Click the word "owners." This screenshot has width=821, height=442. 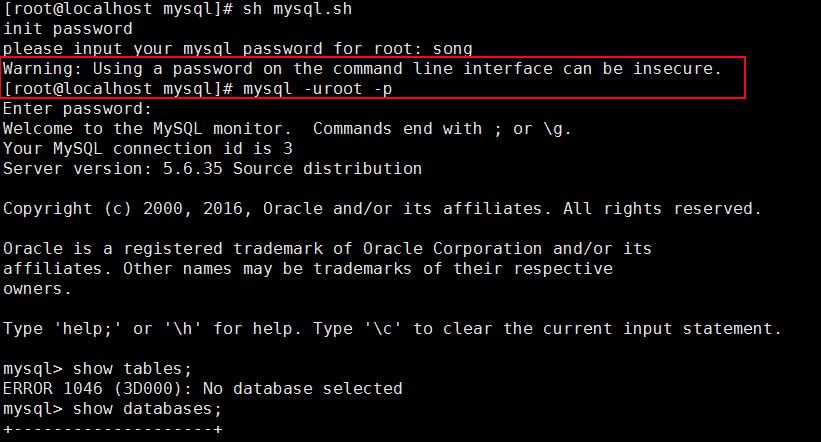37,289
